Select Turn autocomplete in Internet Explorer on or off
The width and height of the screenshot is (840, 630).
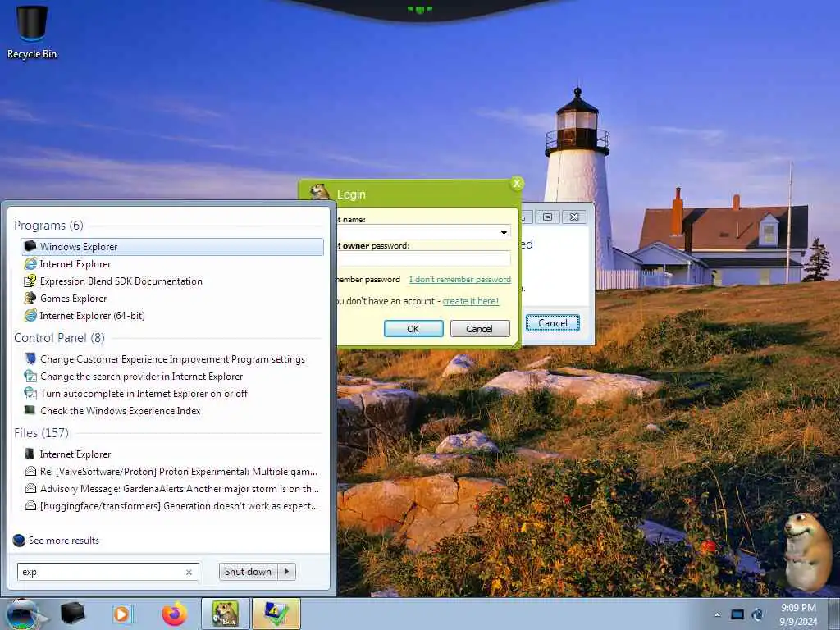point(144,393)
